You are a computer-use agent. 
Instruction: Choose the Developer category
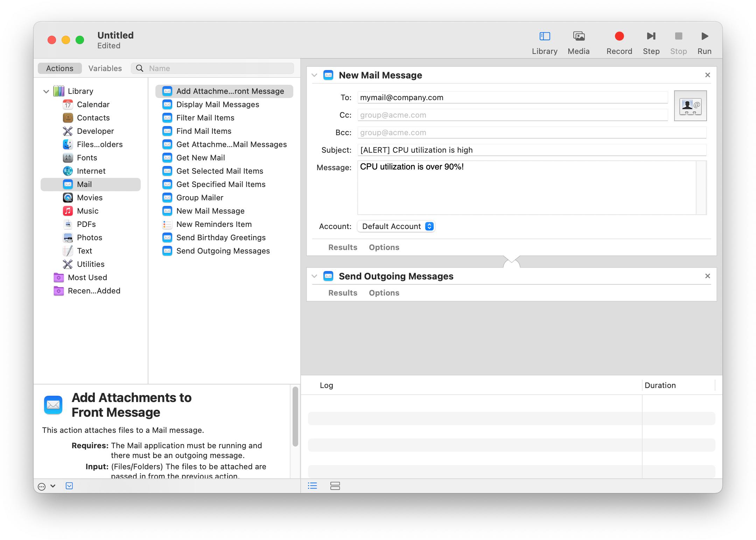tap(91, 131)
